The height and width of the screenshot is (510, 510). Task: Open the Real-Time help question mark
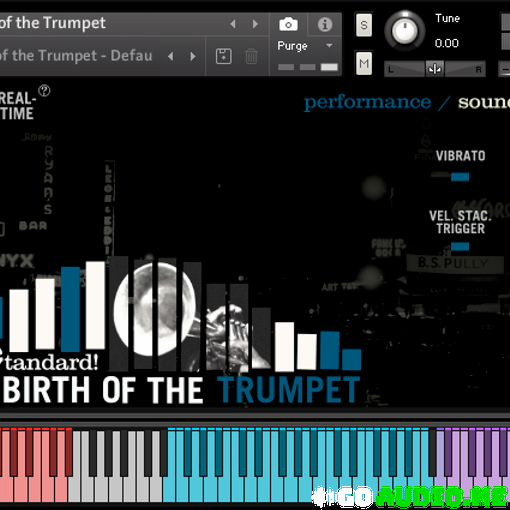[44, 90]
